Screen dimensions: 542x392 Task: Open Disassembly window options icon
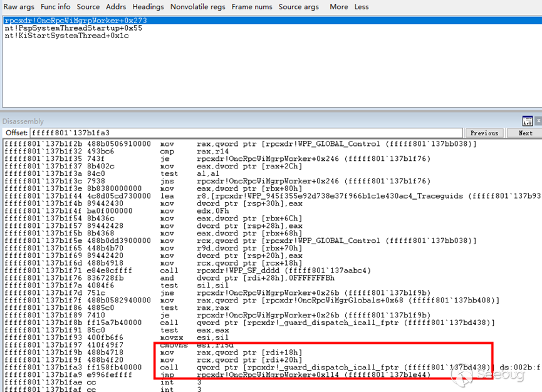coord(528,121)
